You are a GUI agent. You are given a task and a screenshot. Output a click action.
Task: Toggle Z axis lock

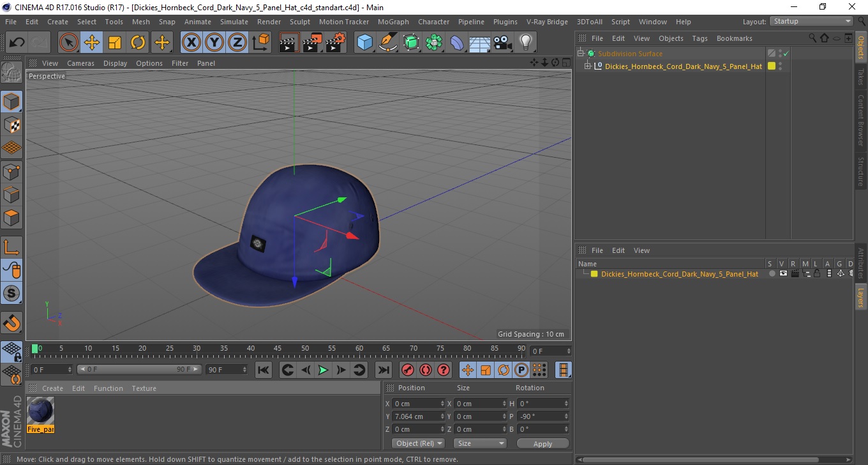pos(237,43)
